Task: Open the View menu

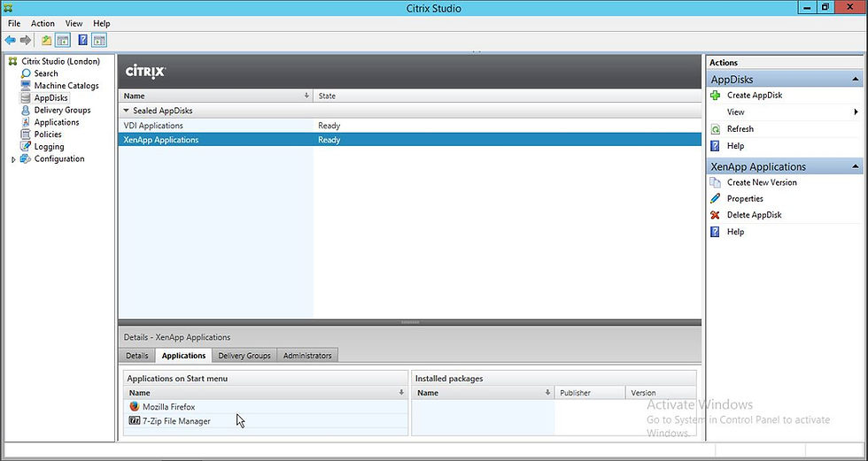Action: (x=74, y=23)
